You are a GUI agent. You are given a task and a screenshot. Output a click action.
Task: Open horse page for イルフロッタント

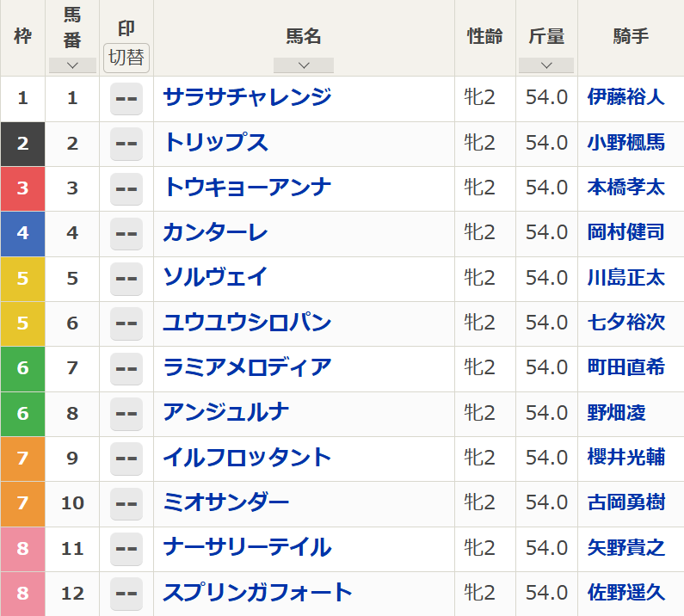247,457
